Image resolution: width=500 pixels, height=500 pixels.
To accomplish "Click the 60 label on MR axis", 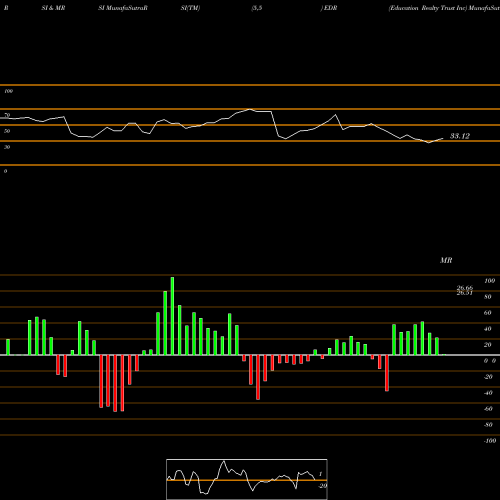I will (488, 313).
